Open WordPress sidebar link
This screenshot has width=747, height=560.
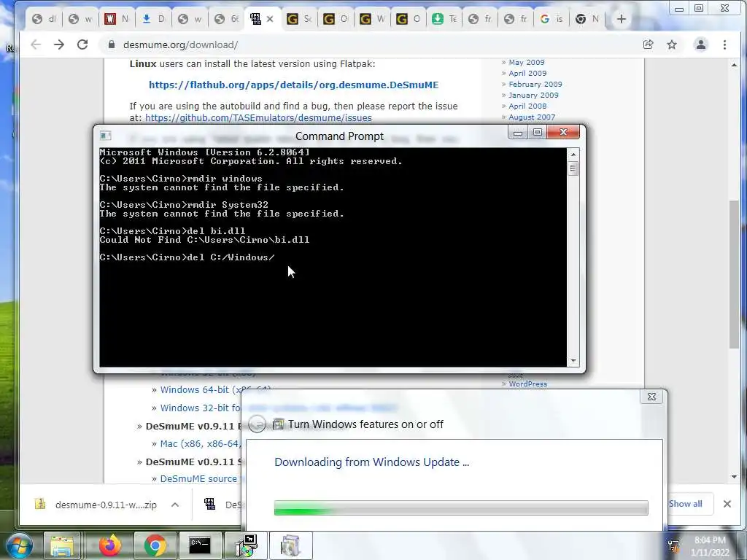click(x=528, y=384)
